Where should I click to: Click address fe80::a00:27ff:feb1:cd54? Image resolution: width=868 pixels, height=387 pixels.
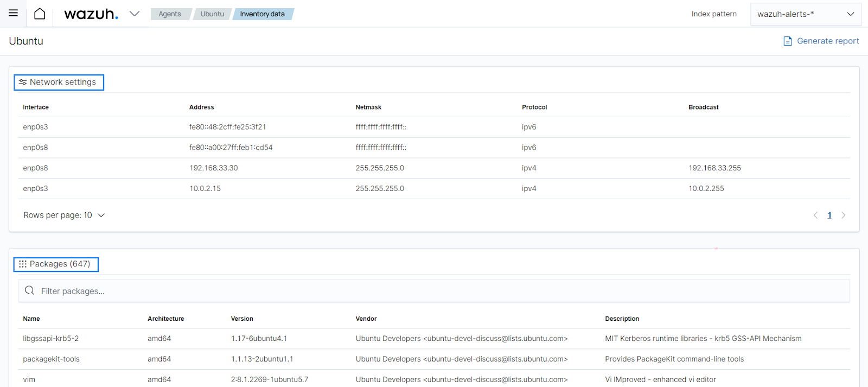(231, 148)
